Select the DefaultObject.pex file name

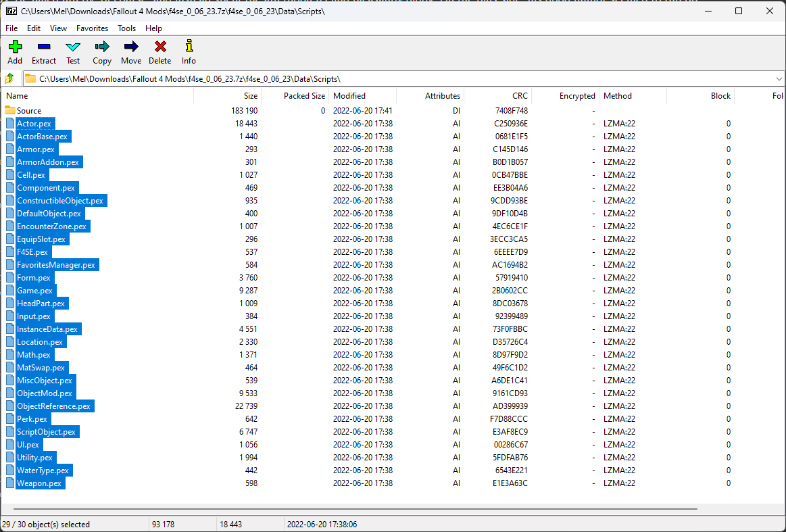click(49, 214)
